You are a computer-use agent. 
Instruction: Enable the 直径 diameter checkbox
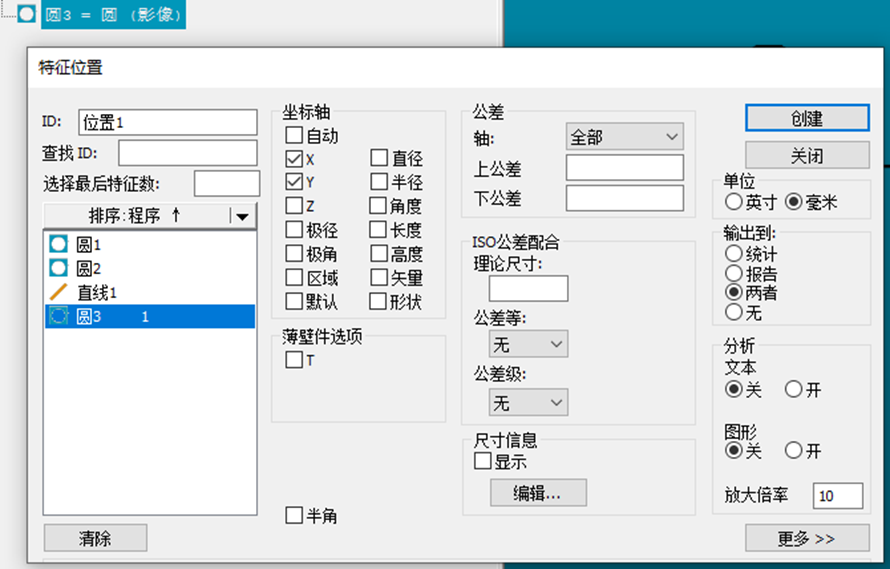point(379,158)
